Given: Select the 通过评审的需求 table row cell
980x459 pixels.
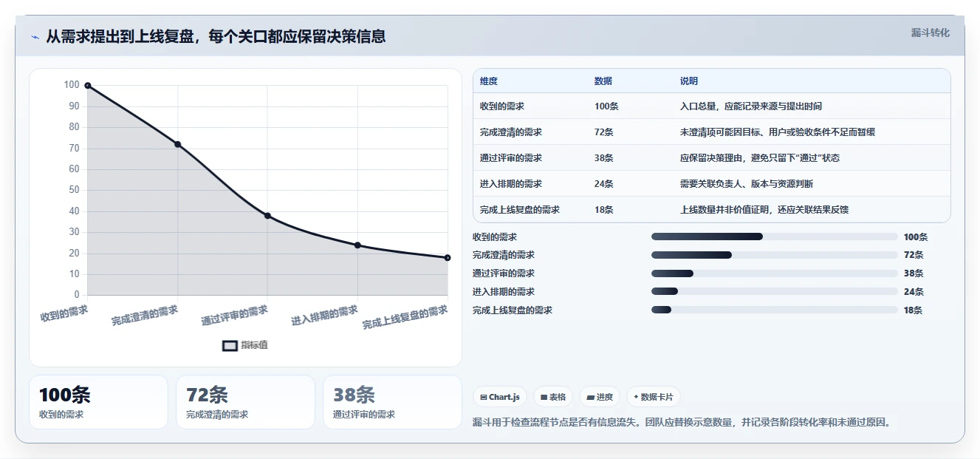Looking at the screenshot, I should pos(511,158).
